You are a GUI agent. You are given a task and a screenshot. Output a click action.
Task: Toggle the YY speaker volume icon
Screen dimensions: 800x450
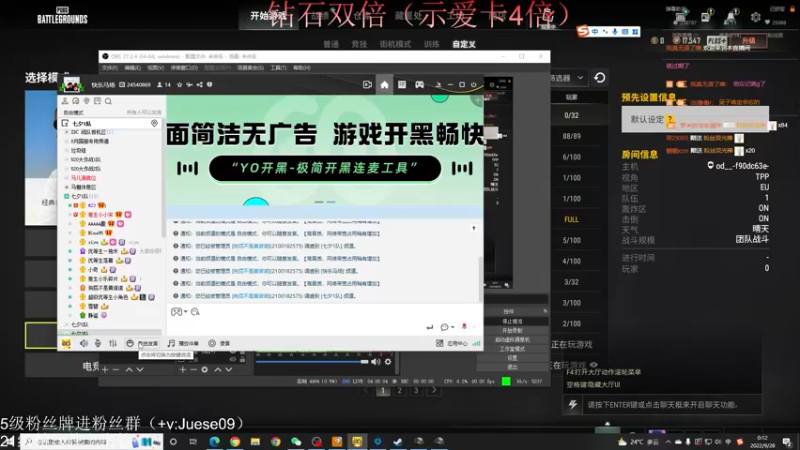pyautogui.click(x=84, y=343)
